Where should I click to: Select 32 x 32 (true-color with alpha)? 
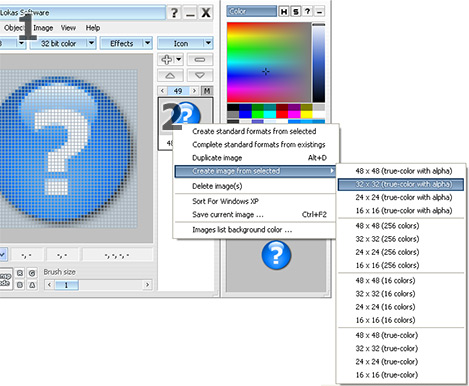point(401,184)
